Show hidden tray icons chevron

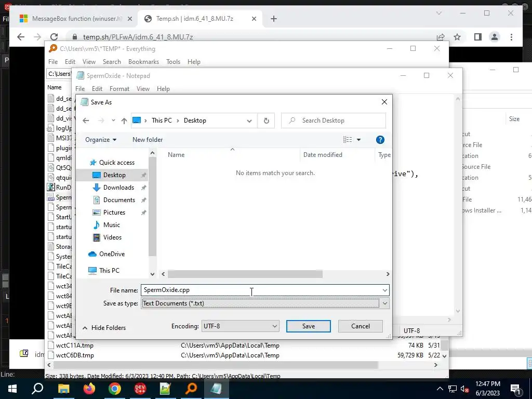440,389
